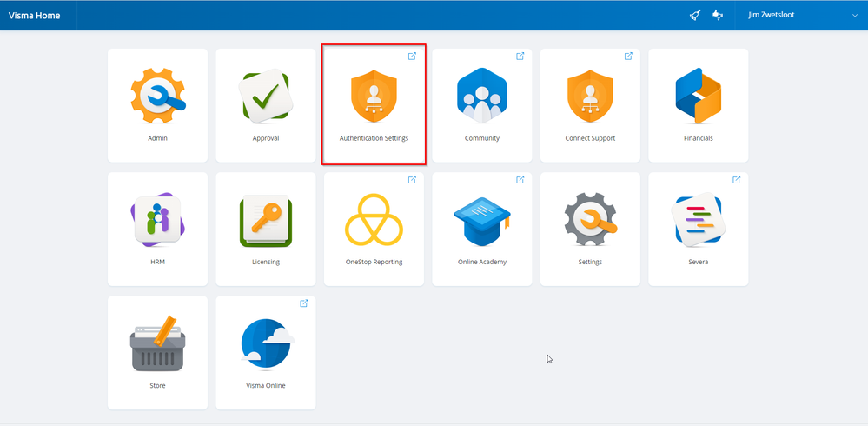The image size is (868, 426).
Task: Click the Admin label text
Action: pos(158,138)
